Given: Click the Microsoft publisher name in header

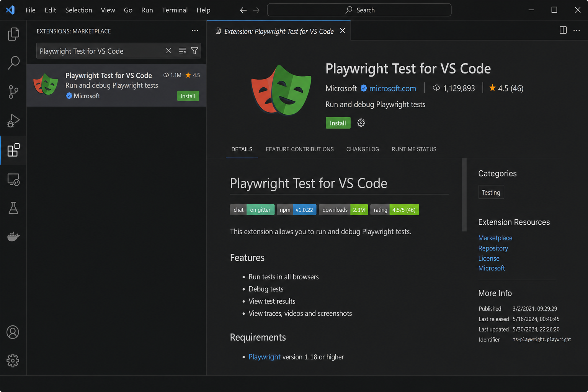Looking at the screenshot, I should [341, 88].
